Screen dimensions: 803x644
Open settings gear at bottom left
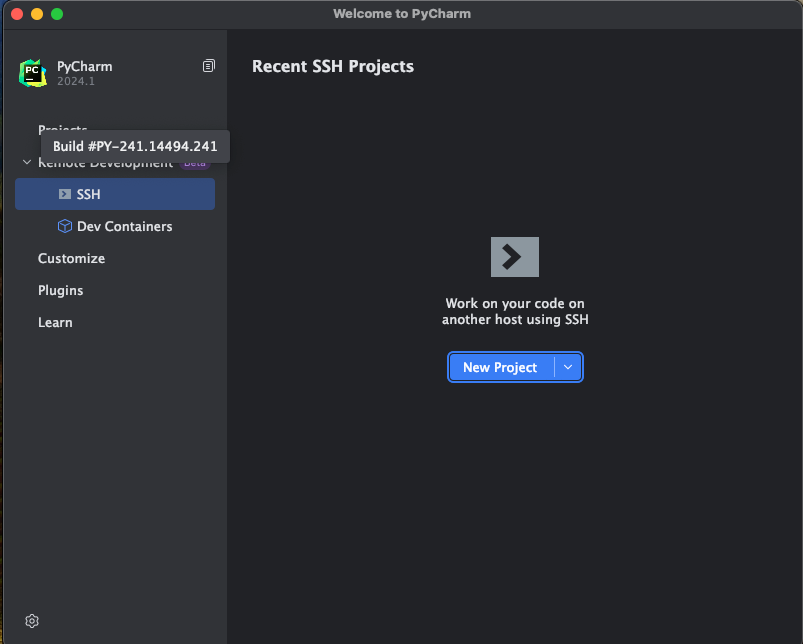coord(32,620)
